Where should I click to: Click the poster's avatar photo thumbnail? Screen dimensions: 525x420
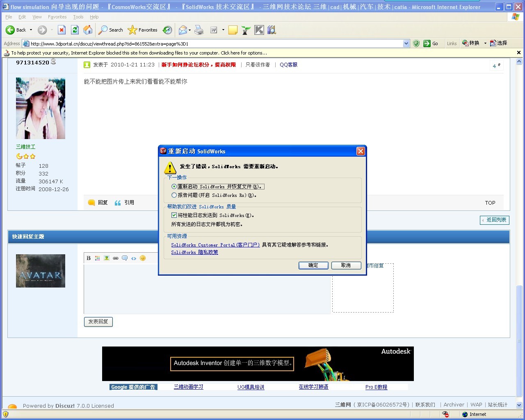click(x=41, y=108)
